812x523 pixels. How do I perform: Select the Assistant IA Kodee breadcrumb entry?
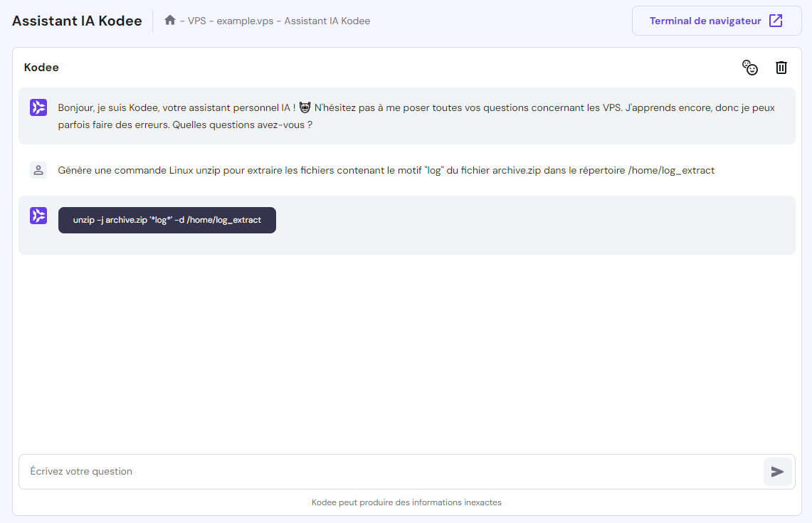click(x=326, y=21)
